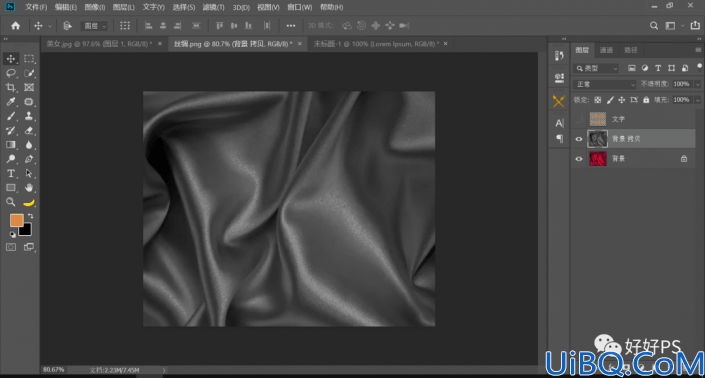Open more options ellipsis in options bar
The width and height of the screenshot is (705, 378).
click(x=291, y=26)
